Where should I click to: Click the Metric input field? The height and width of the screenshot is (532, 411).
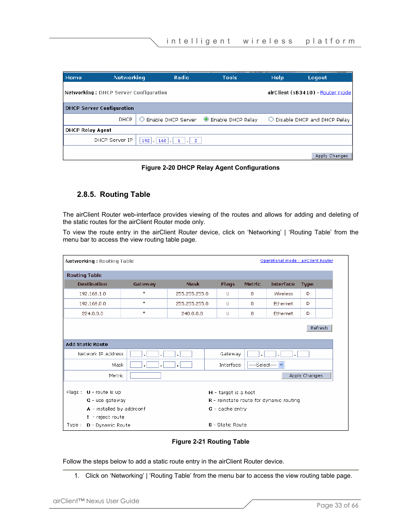146,376
